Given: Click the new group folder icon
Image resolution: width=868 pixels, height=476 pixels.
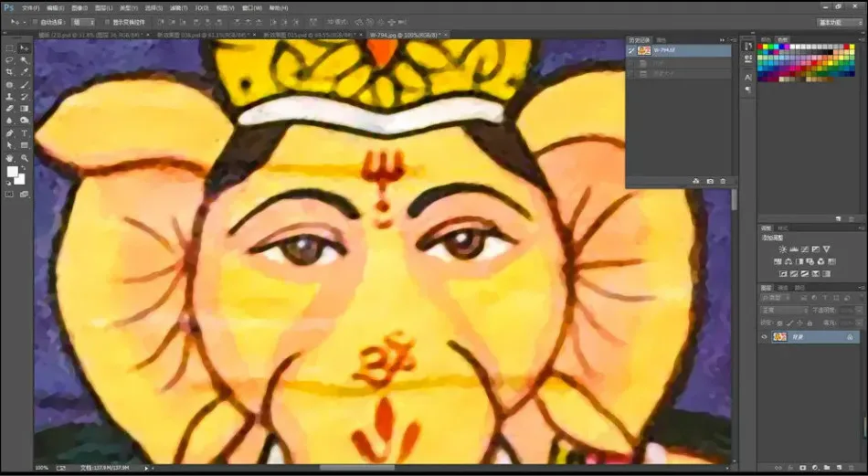Looking at the screenshot, I should pyautogui.click(x=827, y=469).
